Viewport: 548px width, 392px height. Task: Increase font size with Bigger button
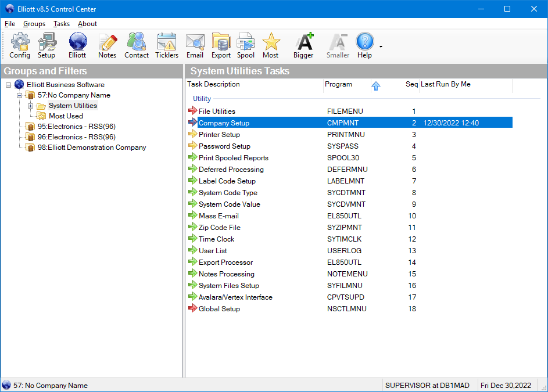[303, 45]
